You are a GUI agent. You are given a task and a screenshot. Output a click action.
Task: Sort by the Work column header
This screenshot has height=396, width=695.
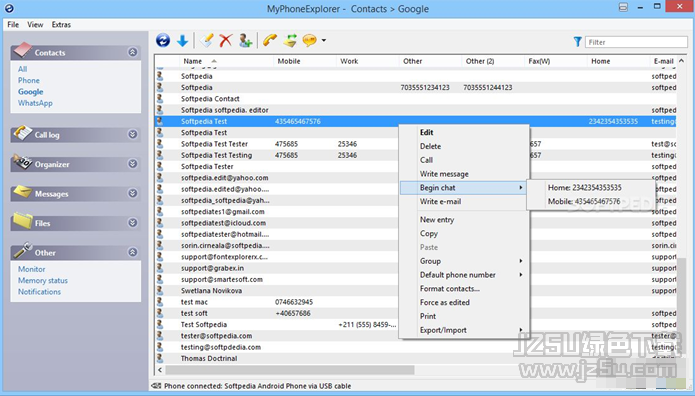coord(367,61)
